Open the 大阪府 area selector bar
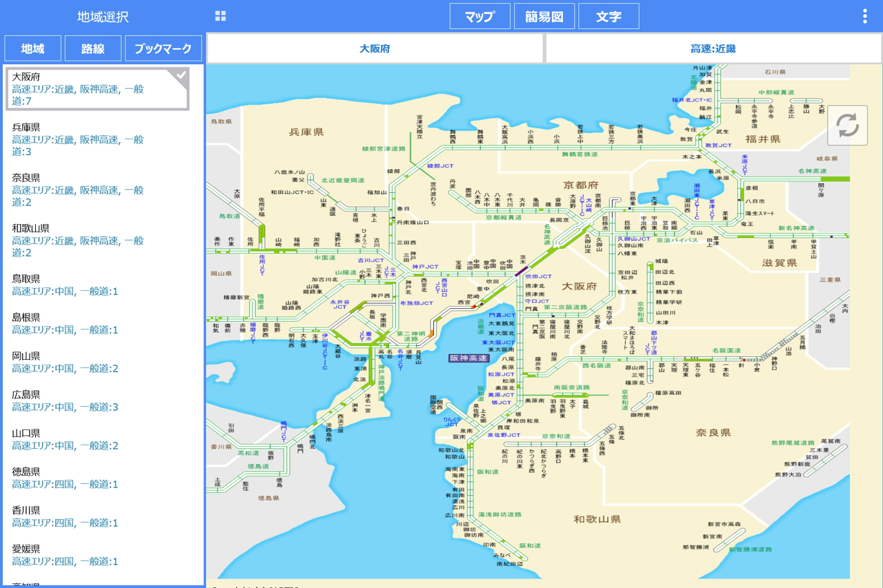Image resolution: width=883 pixels, height=588 pixels. pyautogui.click(x=375, y=48)
